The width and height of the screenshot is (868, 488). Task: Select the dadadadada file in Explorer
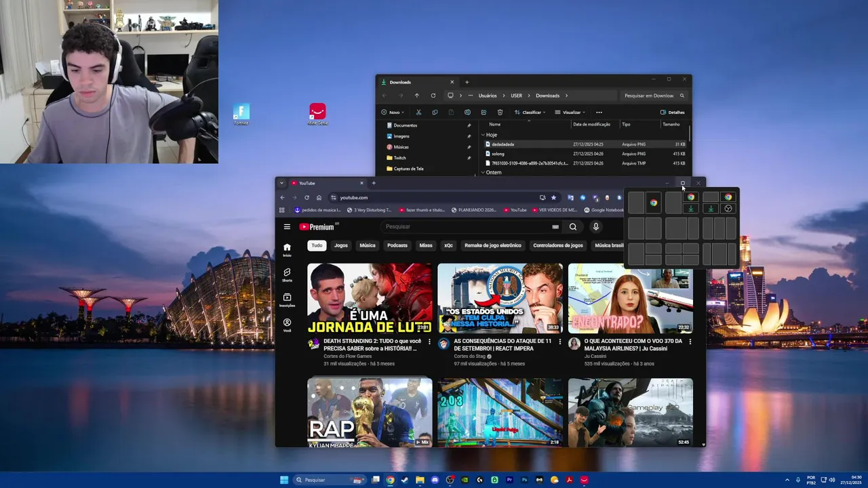click(x=585, y=144)
